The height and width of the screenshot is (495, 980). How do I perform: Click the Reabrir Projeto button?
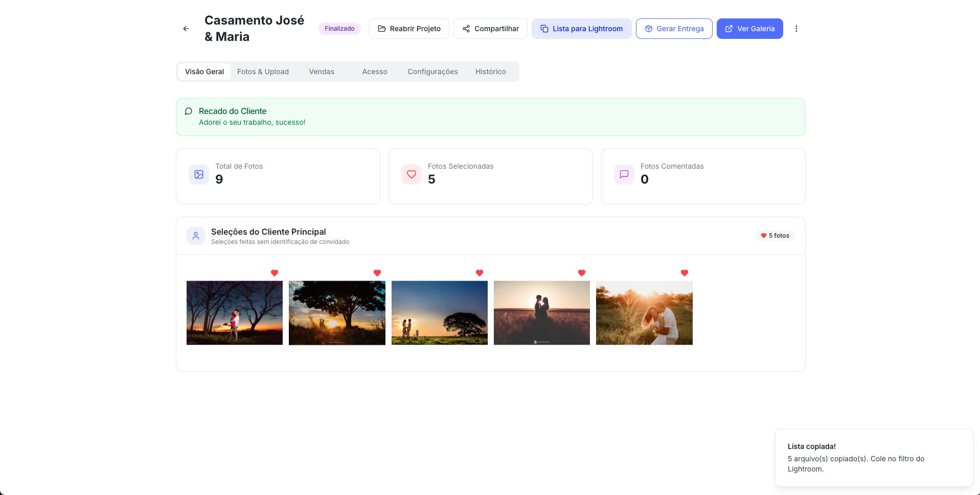409,29
